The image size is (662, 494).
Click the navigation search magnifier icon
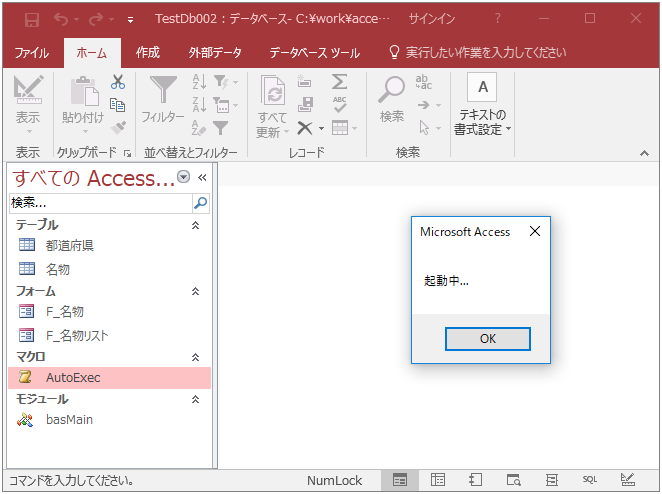pos(201,203)
